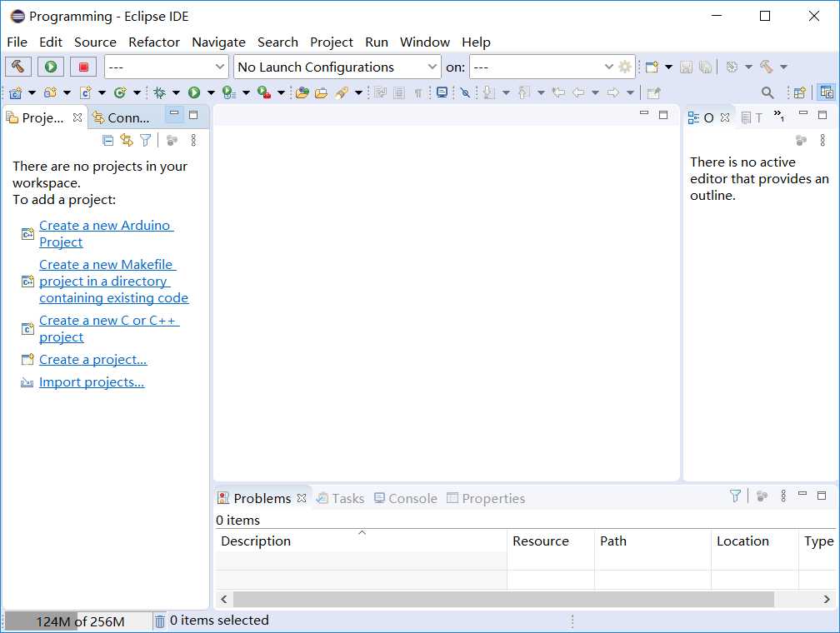Click the 'Create a project...' link

pos(92,359)
